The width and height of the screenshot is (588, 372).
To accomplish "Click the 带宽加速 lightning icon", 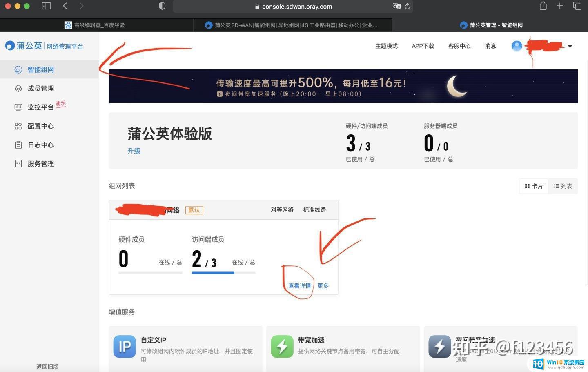I will click(282, 347).
